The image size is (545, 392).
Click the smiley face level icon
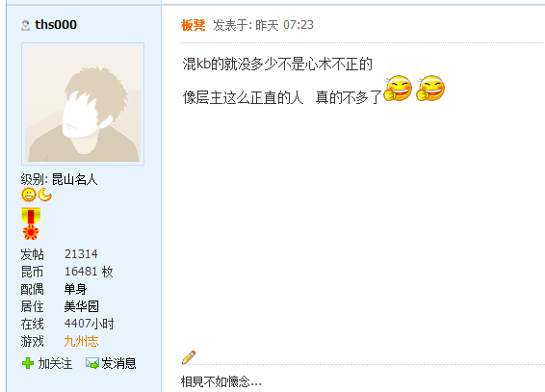(29, 195)
